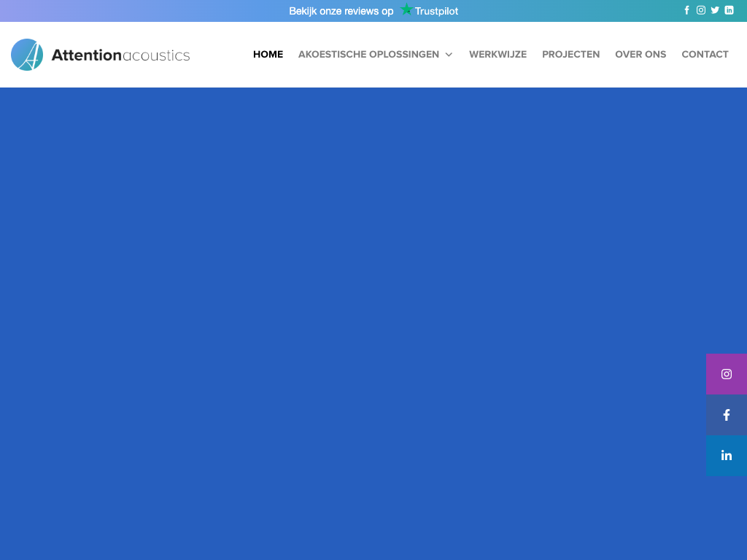
Task: Open the LinkedIn icon in the top bar
Action: point(729,10)
